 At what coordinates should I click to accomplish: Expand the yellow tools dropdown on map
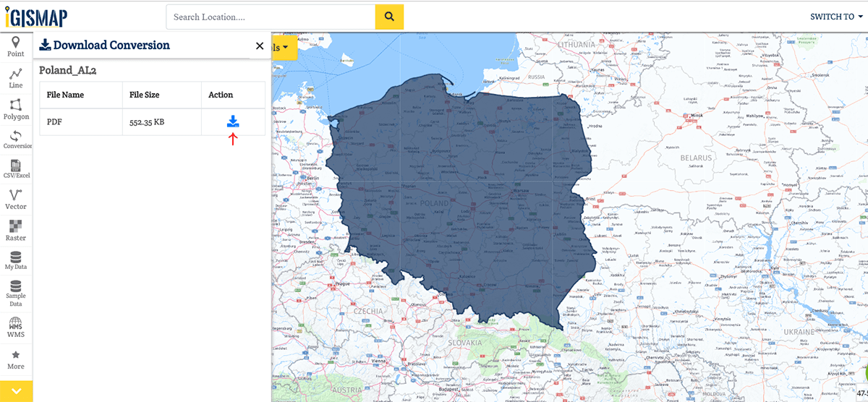[284, 48]
